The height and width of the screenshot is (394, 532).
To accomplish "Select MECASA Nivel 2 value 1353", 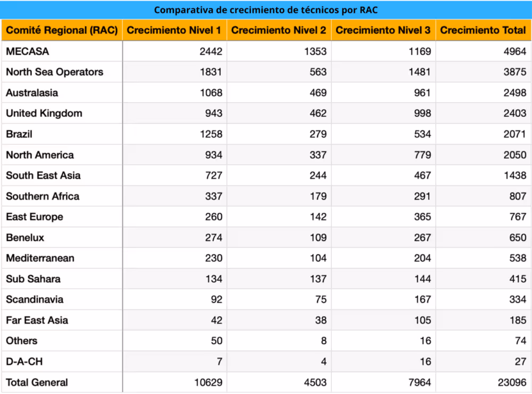I will (315, 51).
